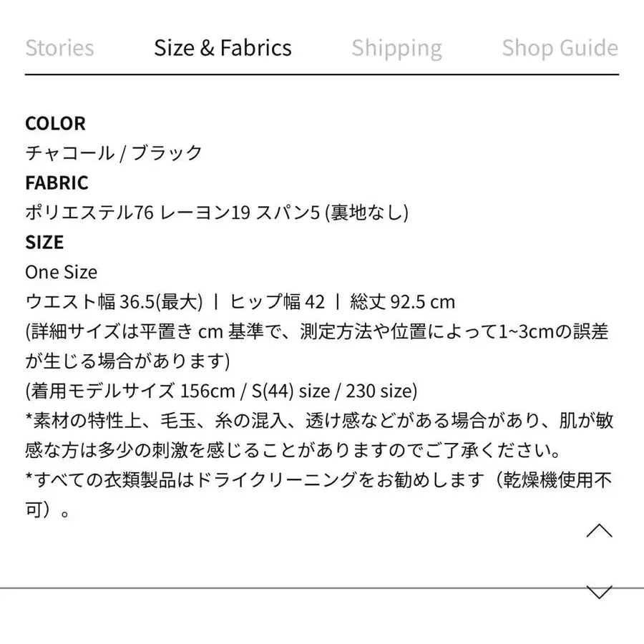Viewport: 644px width, 644px height.
Task: Open the Stories tab
Action: [59, 48]
